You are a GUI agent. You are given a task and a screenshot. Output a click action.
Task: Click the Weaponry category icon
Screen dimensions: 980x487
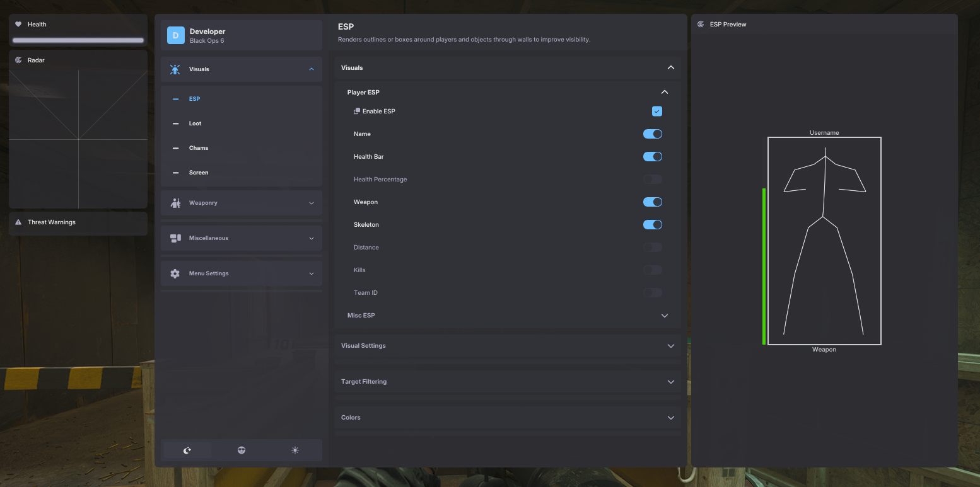(x=175, y=203)
